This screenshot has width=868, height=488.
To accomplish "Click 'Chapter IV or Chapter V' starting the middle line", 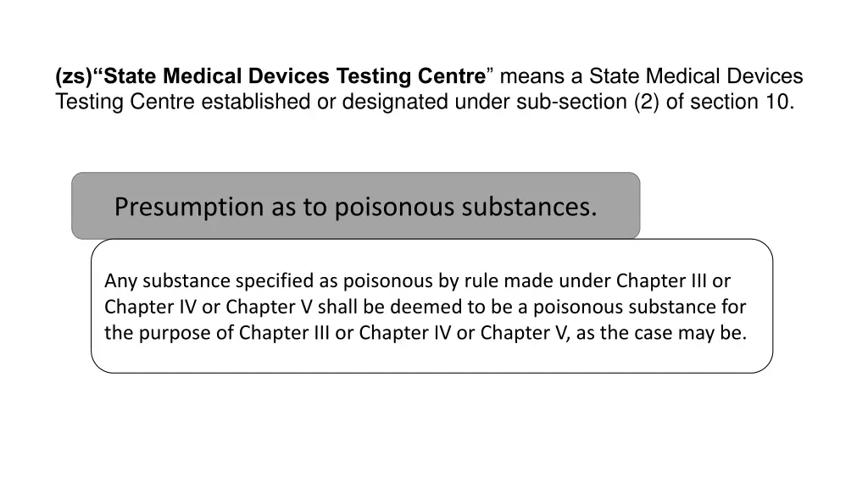I will tap(209, 307).
